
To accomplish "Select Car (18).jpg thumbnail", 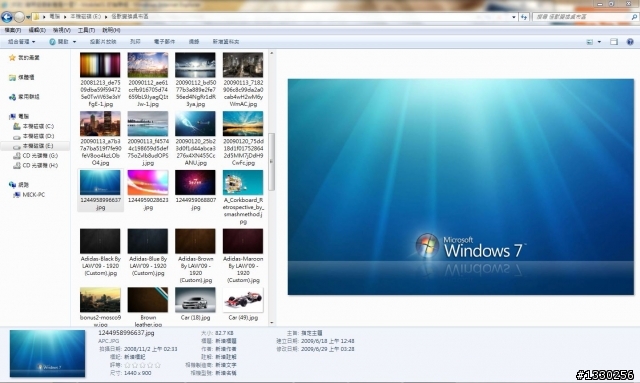I will (x=195, y=300).
